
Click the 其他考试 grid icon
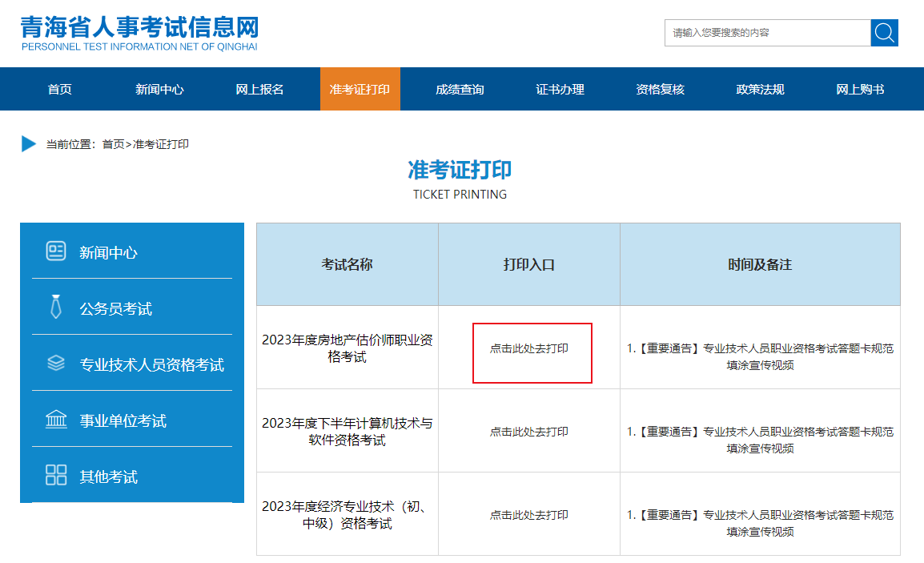pos(56,476)
